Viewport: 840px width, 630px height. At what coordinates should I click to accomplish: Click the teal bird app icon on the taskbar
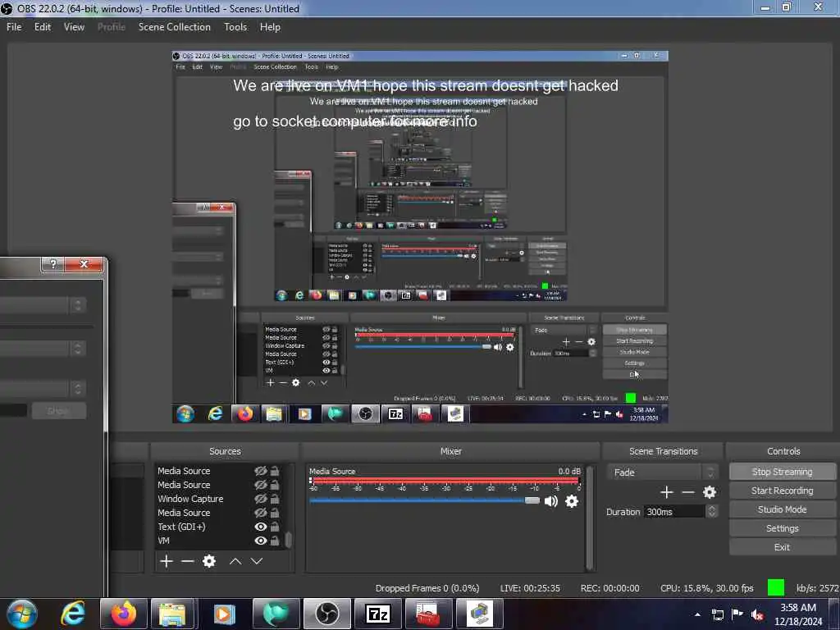(x=276, y=614)
